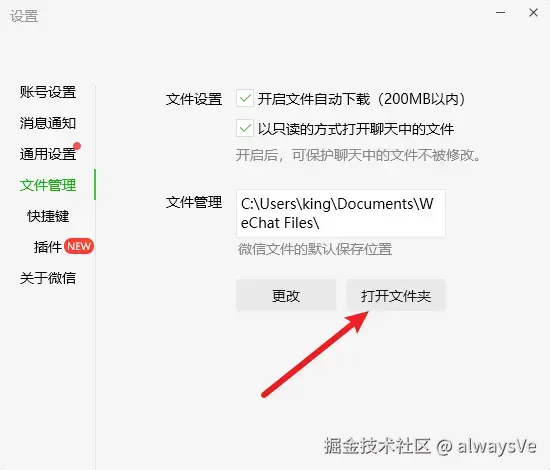Screen dimensions: 550x470
Task: Click the 打开文件夹 button
Action: coord(396,295)
